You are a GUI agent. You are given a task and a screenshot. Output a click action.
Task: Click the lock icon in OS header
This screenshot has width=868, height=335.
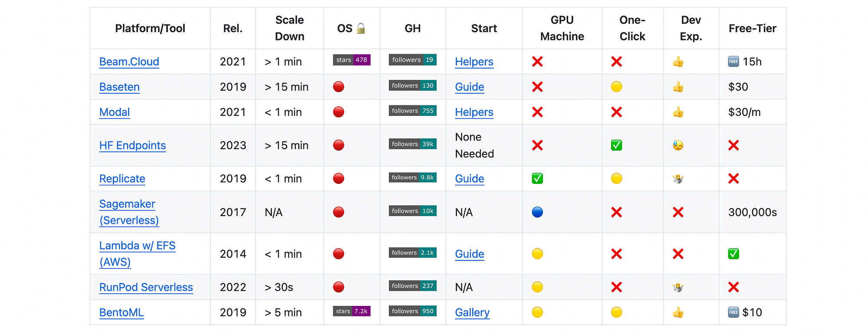click(x=361, y=29)
